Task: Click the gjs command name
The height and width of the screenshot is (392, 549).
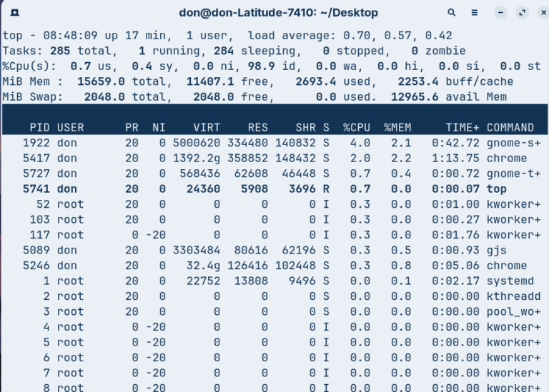Action: tap(497, 251)
